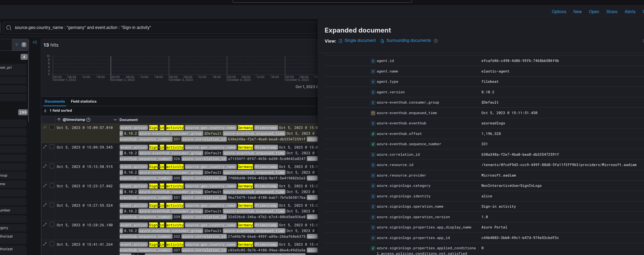
Task: Click the date type icon for azure-eventhub.enqueued_time
Action: pos(373,113)
